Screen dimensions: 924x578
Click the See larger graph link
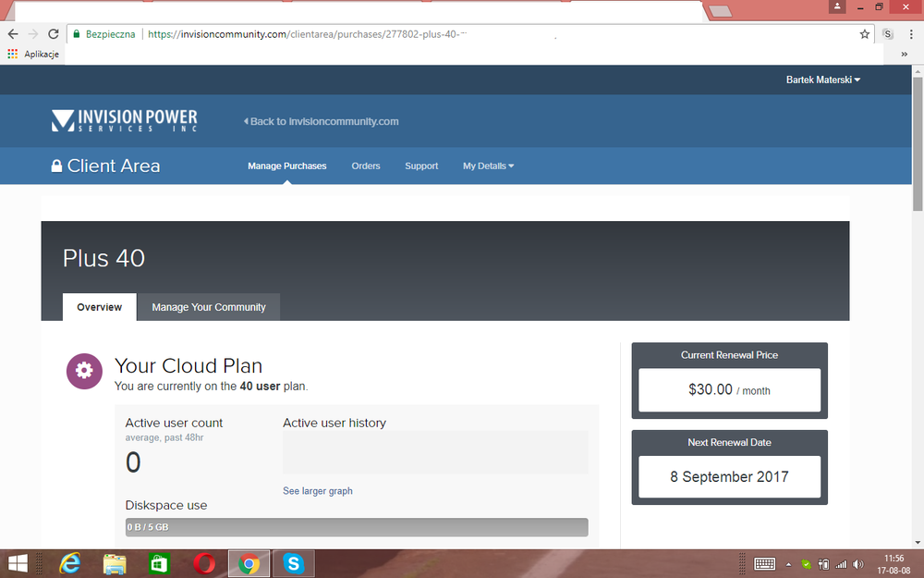click(x=317, y=491)
